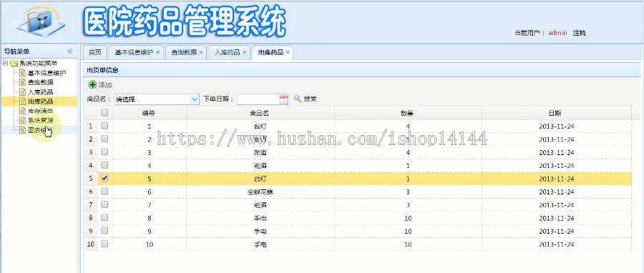Open the tree item under the mouse cursor
644x273 pixels.
(x=40, y=130)
